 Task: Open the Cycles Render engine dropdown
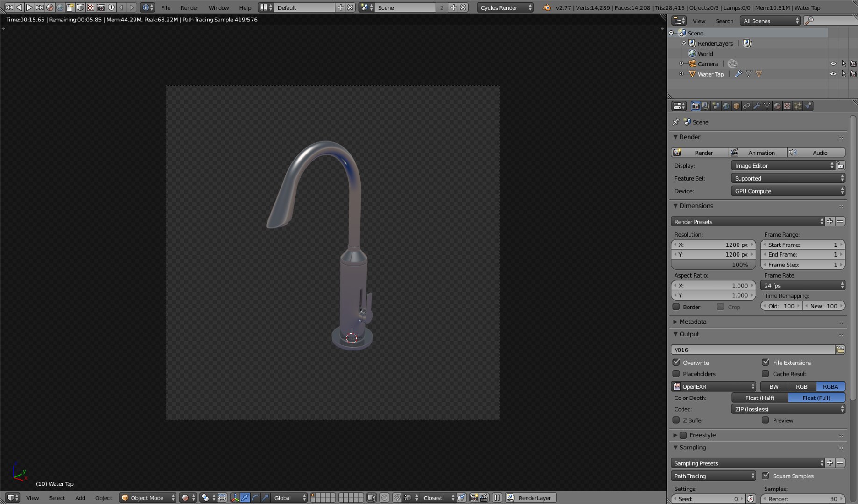(x=505, y=7)
